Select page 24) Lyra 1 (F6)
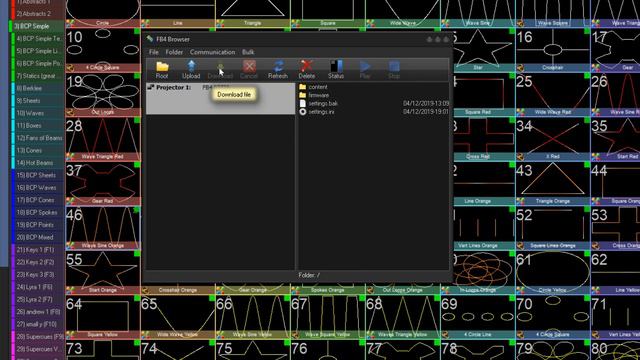This screenshot has height=360, width=640. click(x=38, y=287)
